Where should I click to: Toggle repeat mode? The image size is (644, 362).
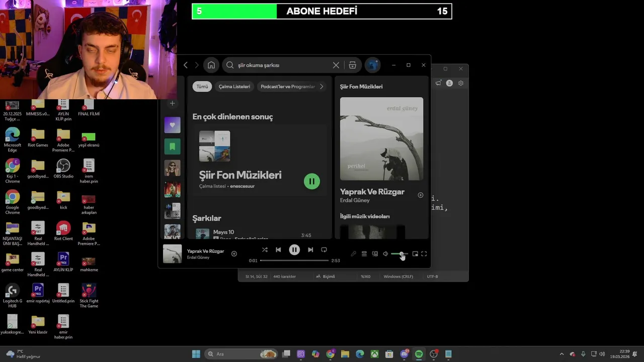pos(324,249)
